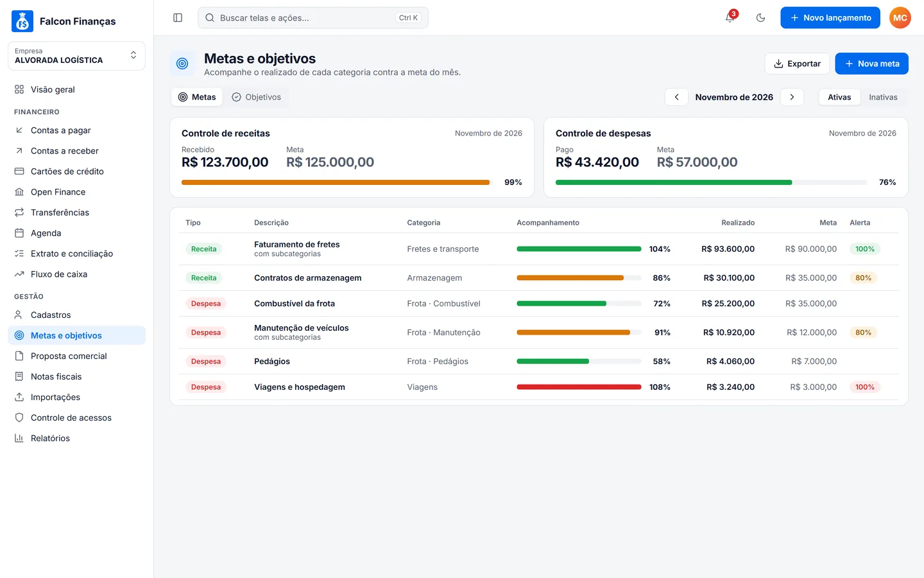Viewport: 924px width, 578px height.
Task: Click the Realizado column header
Action: tap(738, 223)
